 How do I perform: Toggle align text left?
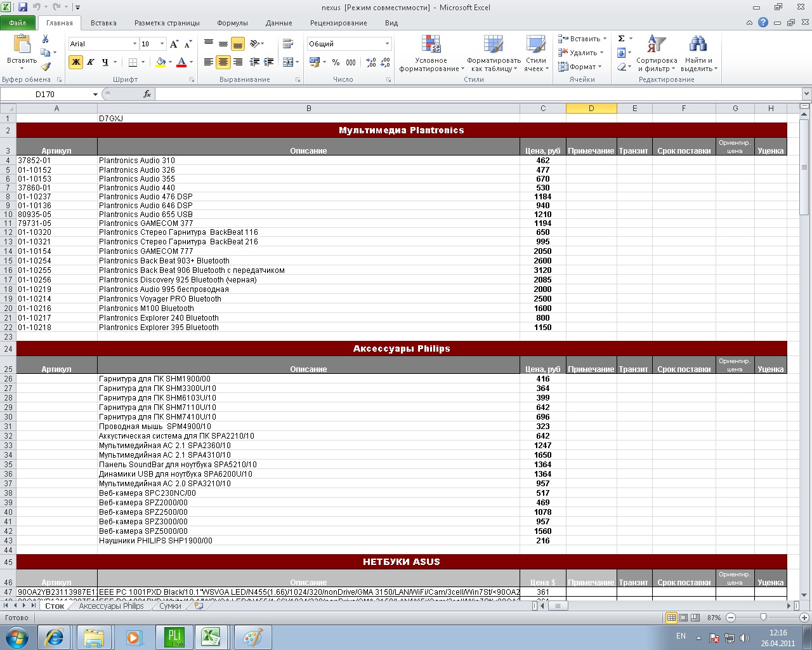pos(209,62)
